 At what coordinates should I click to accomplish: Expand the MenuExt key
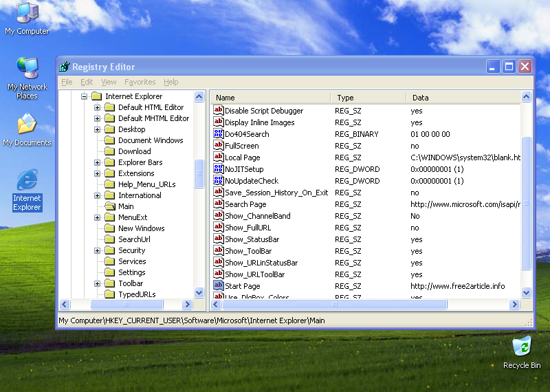click(x=97, y=217)
